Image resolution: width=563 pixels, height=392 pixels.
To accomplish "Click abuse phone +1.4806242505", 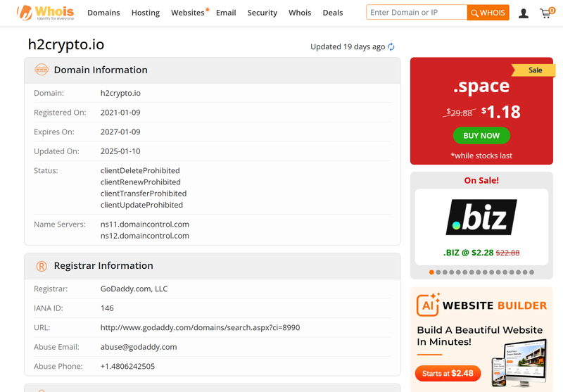I will pyautogui.click(x=127, y=366).
